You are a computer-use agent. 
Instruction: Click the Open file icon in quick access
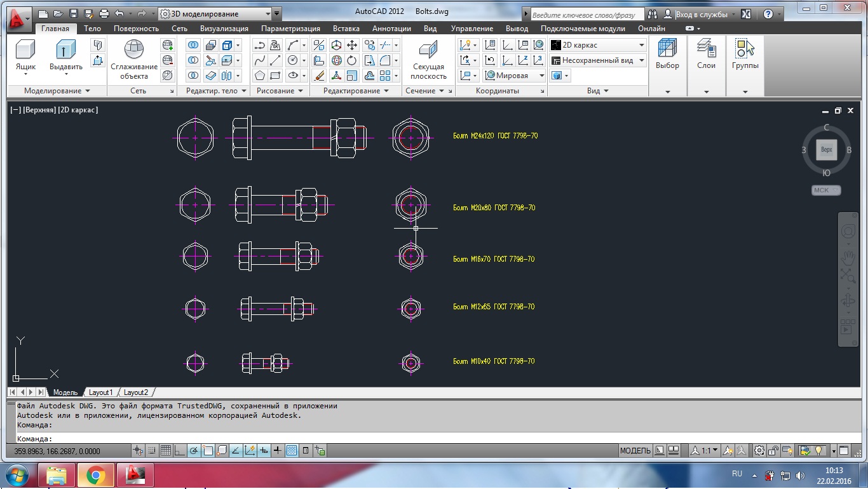click(x=58, y=13)
